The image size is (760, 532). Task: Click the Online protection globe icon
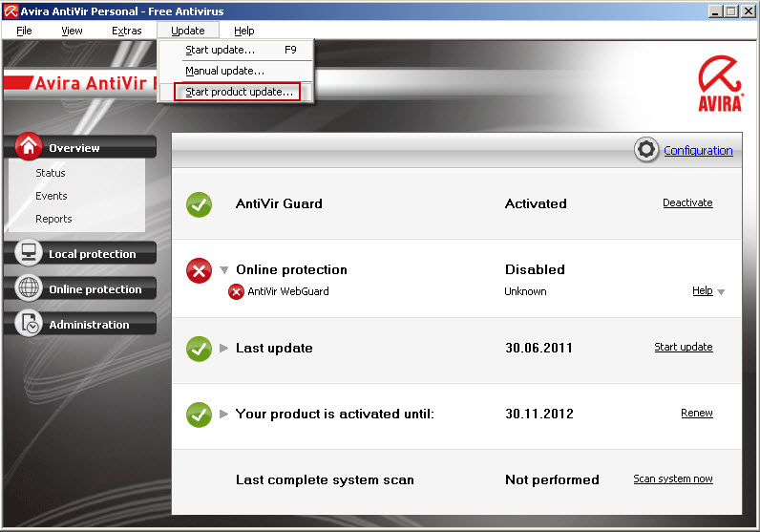[29, 288]
